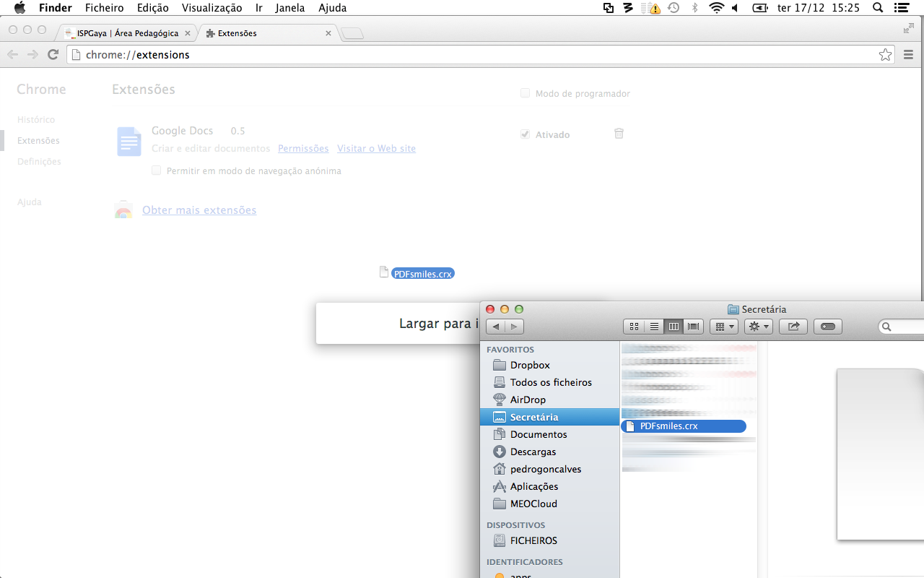Open the Visualização menu

coord(212,8)
